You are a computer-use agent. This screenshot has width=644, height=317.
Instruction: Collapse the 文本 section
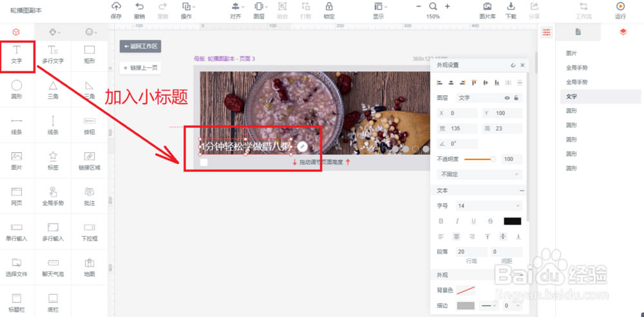tap(522, 191)
